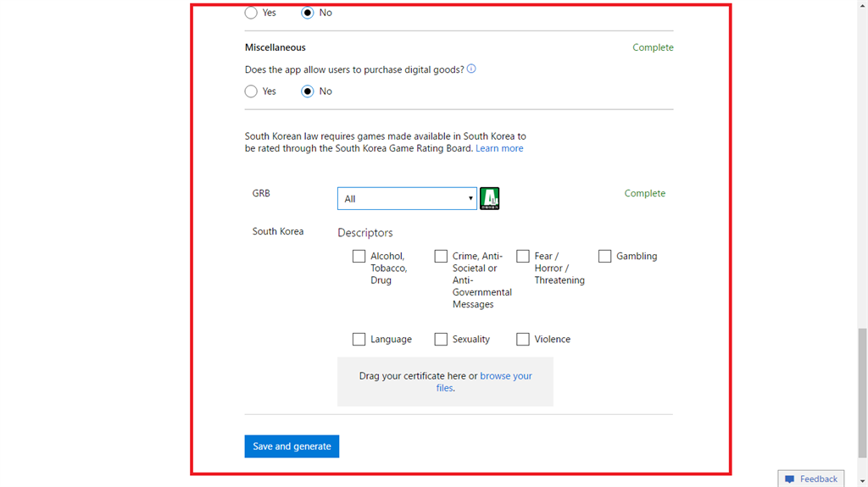The width and height of the screenshot is (868, 487).
Task: Click the Feedback chat icon
Action: (789, 479)
